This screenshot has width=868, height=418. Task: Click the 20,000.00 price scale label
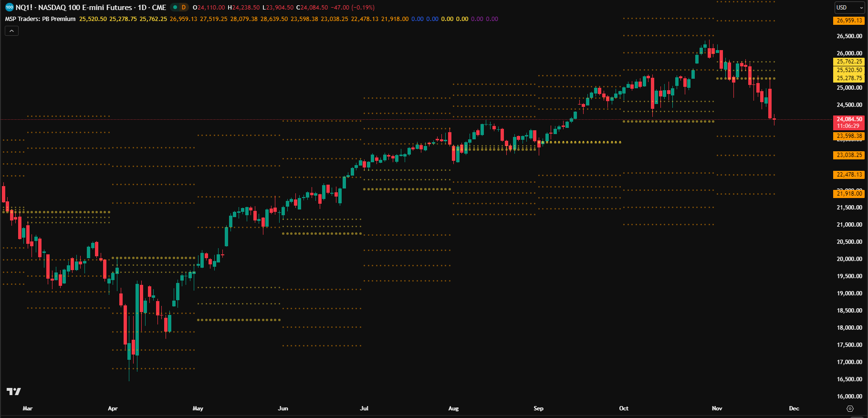pos(849,259)
